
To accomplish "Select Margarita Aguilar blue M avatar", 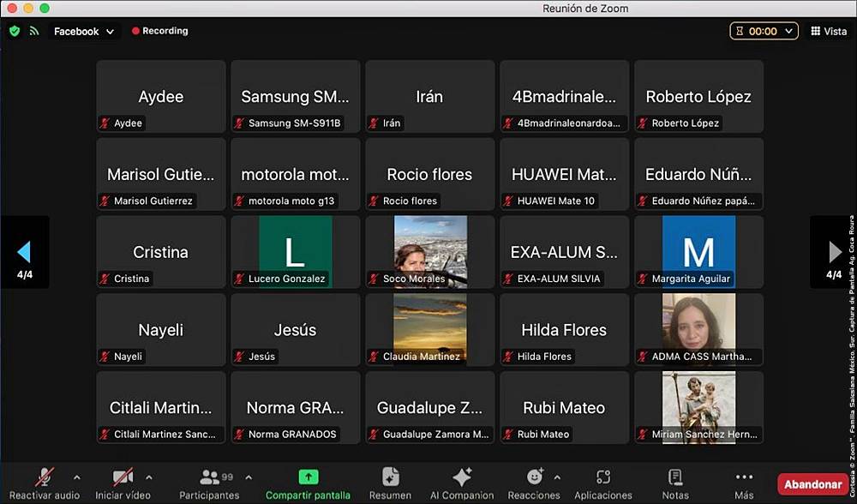I will click(699, 252).
